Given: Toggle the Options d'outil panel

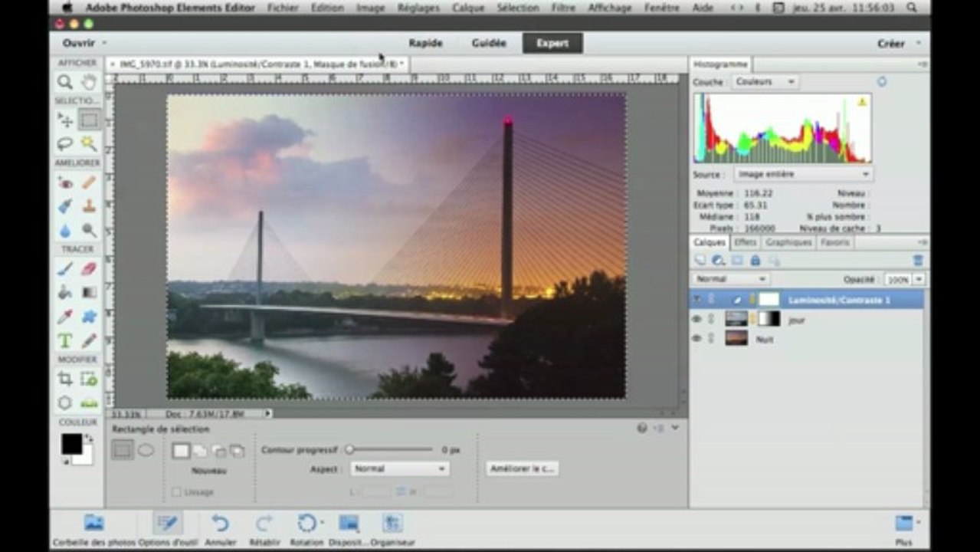Looking at the screenshot, I should (x=167, y=523).
